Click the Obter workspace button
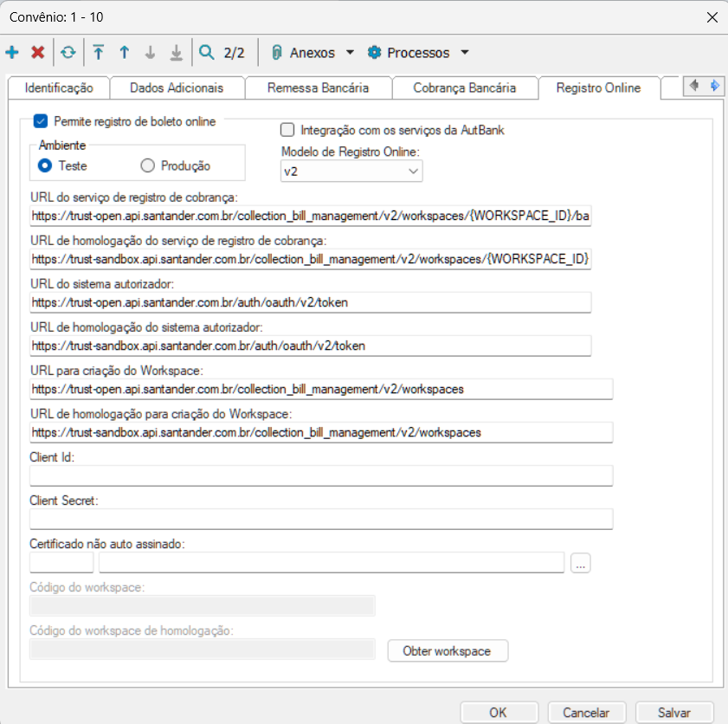The width and height of the screenshot is (728, 724). click(x=447, y=650)
